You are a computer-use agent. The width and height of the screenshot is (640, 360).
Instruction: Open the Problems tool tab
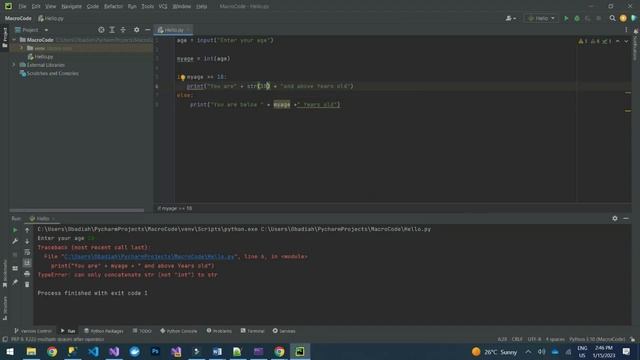(x=219, y=331)
